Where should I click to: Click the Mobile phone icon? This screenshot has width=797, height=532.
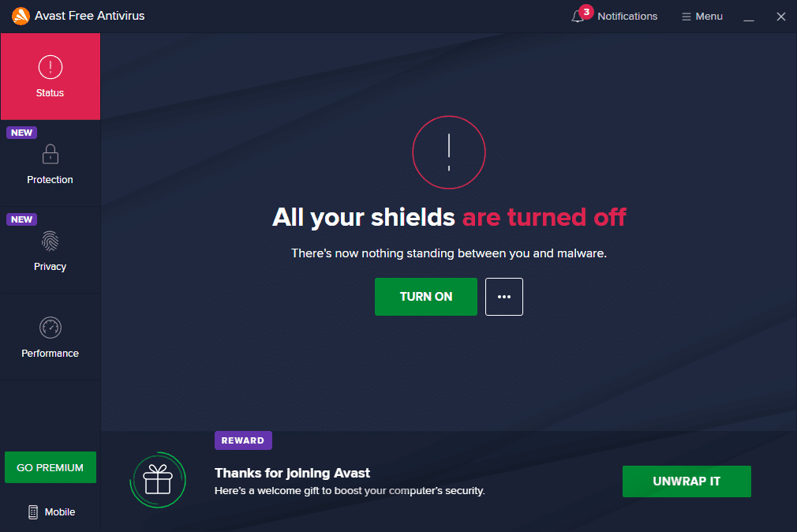(33, 512)
